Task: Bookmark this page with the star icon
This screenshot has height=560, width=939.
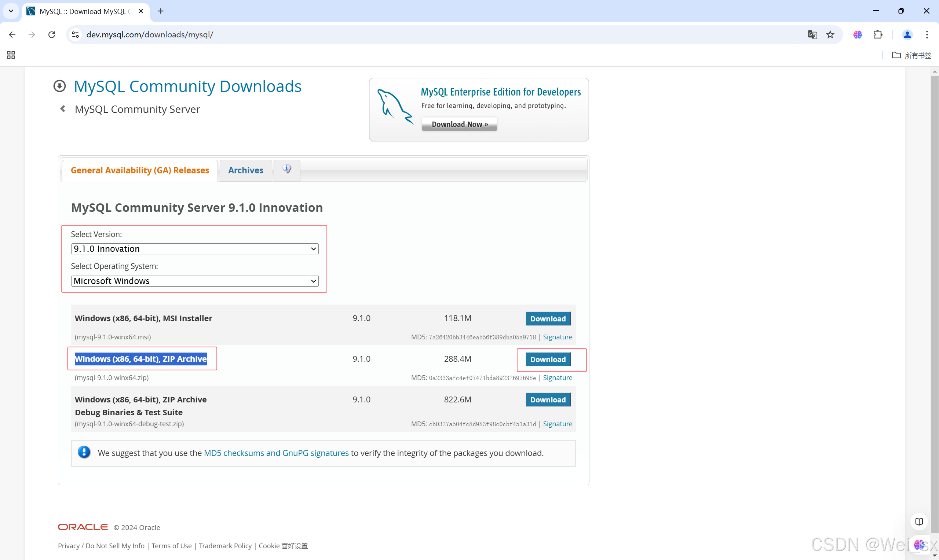Action: pos(830,35)
